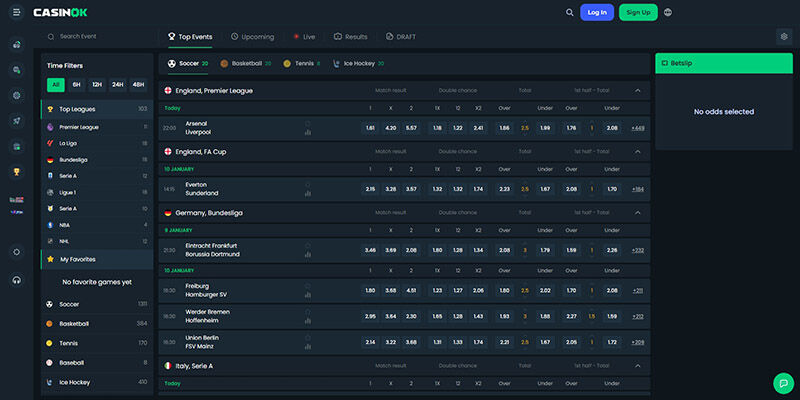Expand +184 more markets for Everton match
This screenshot has width=800, height=400.
(638, 189)
